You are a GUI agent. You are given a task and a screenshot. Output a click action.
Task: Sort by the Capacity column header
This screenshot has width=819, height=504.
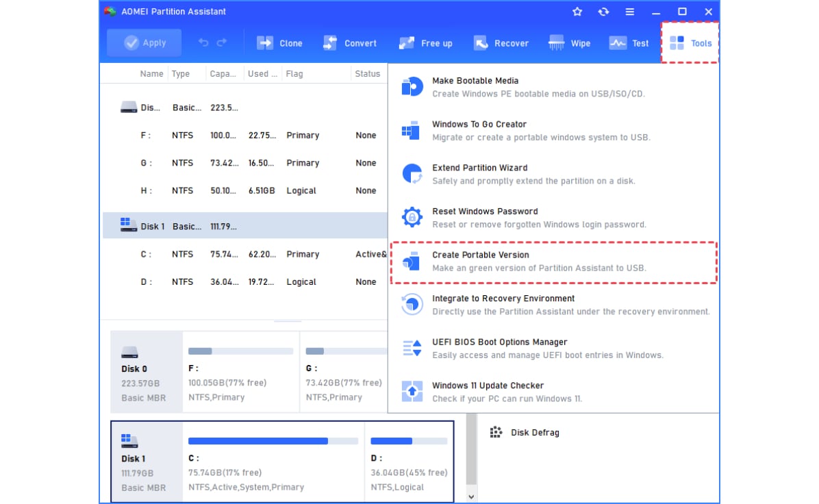coord(223,74)
